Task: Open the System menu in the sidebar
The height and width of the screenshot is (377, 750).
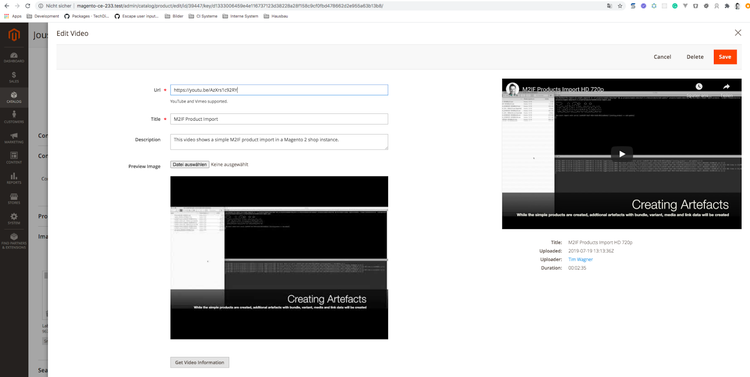Action: point(14,219)
